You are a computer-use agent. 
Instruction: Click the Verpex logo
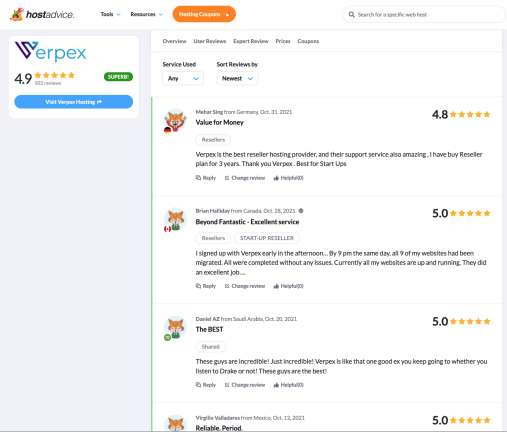click(51, 51)
